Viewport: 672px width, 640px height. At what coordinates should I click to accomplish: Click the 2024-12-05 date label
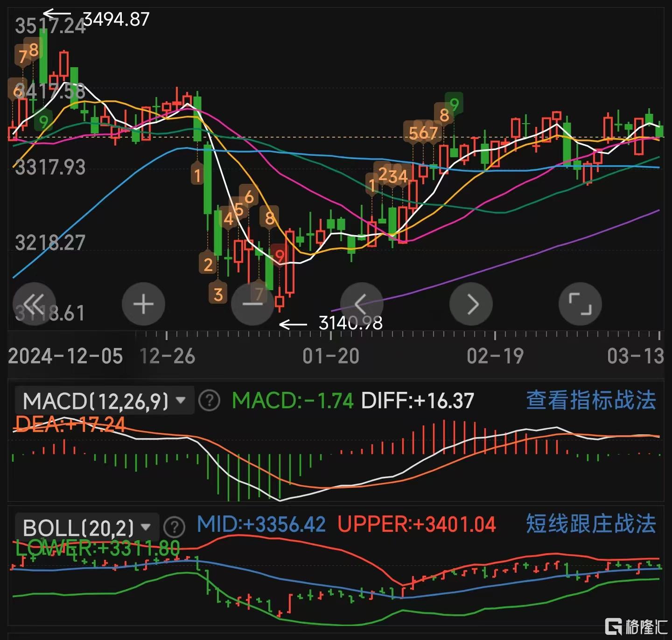click(x=65, y=356)
